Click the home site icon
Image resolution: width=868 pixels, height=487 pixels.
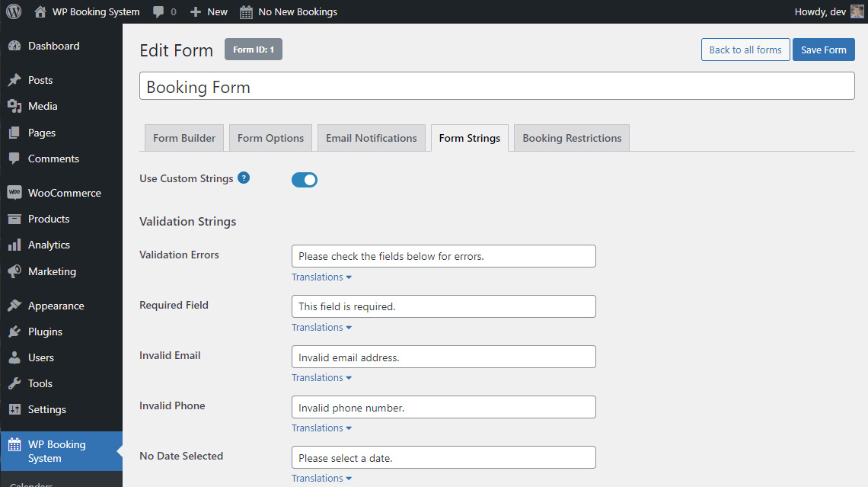[x=40, y=11]
